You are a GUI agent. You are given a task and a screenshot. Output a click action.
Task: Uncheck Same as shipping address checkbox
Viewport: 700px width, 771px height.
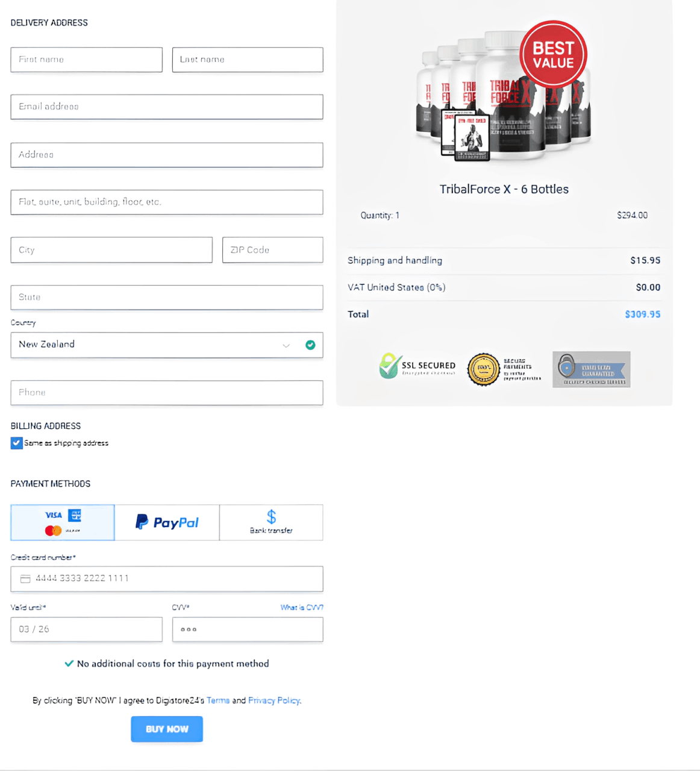pyautogui.click(x=16, y=443)
